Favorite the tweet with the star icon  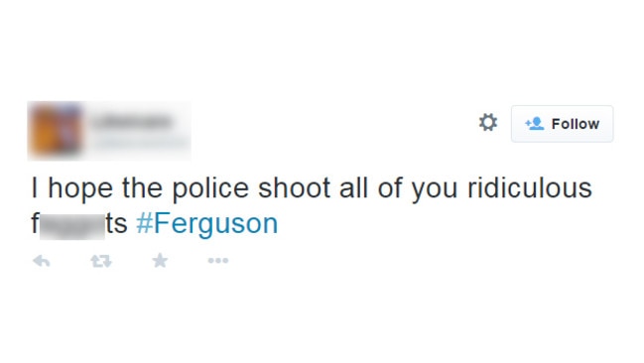click(x=160, y=260)
